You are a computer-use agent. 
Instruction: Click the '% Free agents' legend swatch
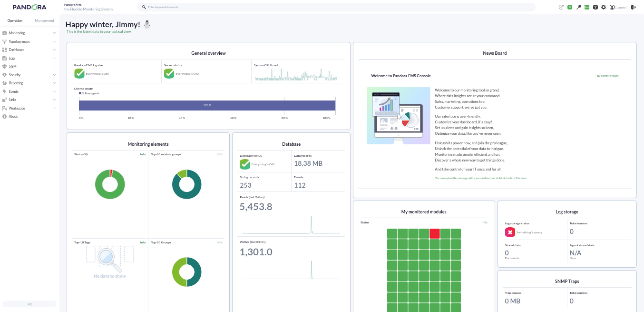80,93
